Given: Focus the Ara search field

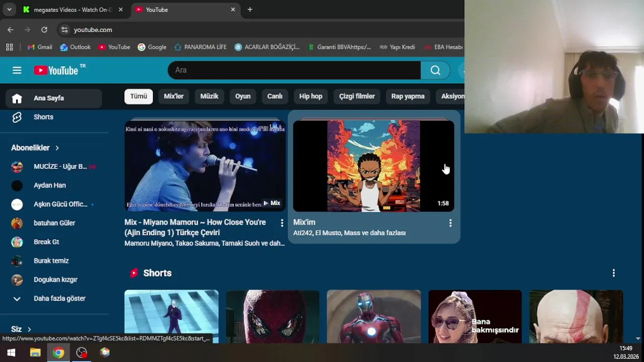Looking at the screenshot, I should (x=294, y=70).
